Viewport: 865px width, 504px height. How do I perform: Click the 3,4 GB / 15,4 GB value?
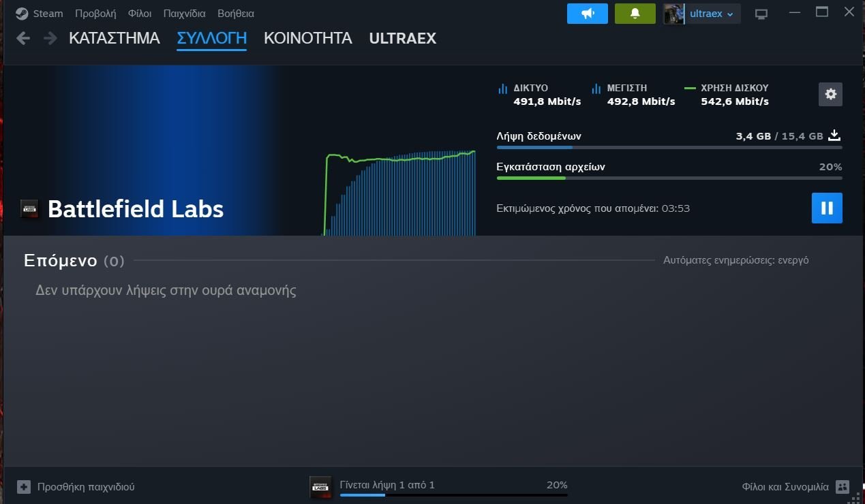click(779, 136)
